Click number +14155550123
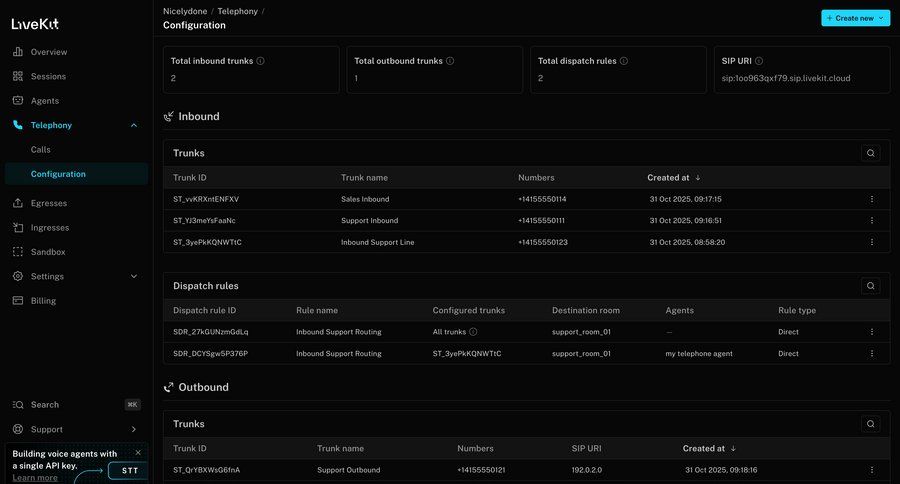 [543, 242]
